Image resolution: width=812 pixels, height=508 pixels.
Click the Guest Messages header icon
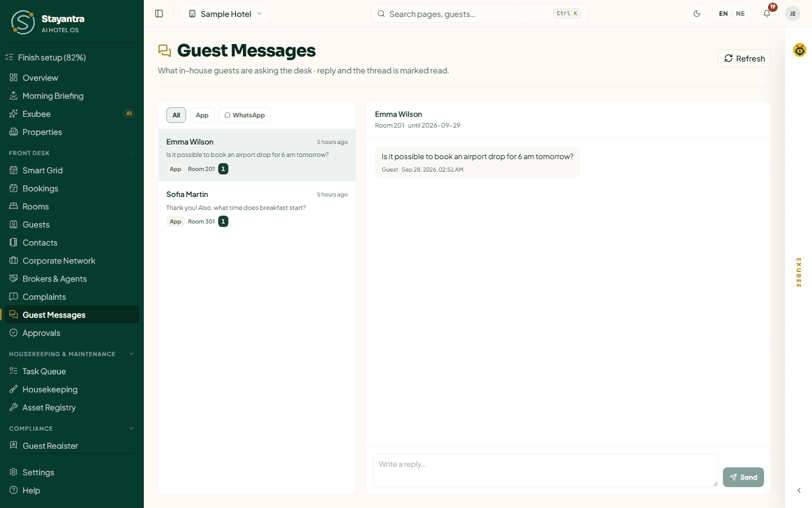pos(165,51)
